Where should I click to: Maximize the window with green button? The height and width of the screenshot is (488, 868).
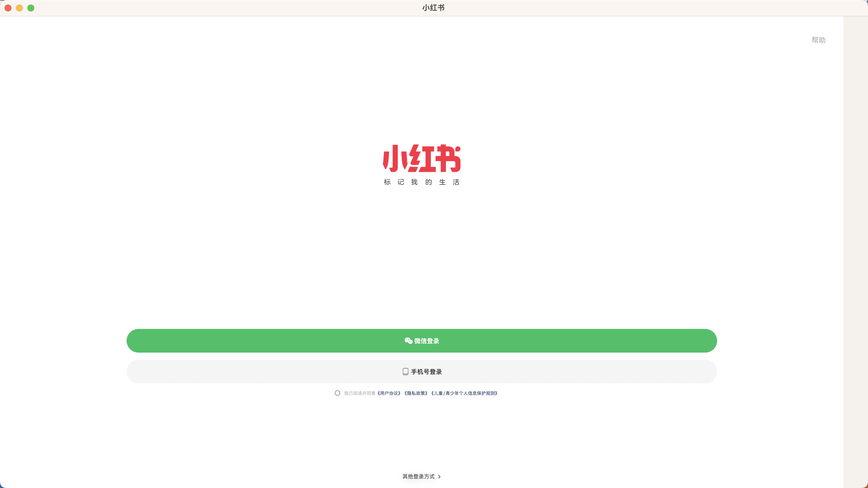click(x=31, y=8)
